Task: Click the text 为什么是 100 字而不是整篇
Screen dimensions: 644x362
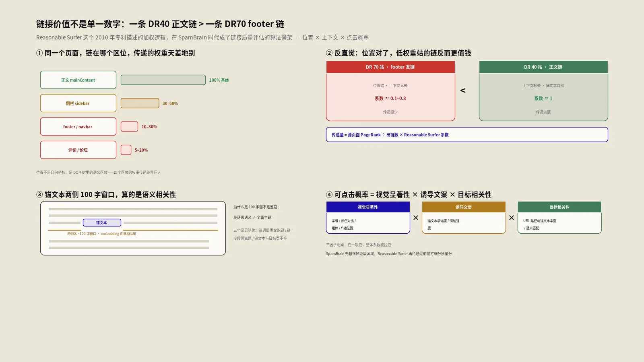Action: click(256, 207)
